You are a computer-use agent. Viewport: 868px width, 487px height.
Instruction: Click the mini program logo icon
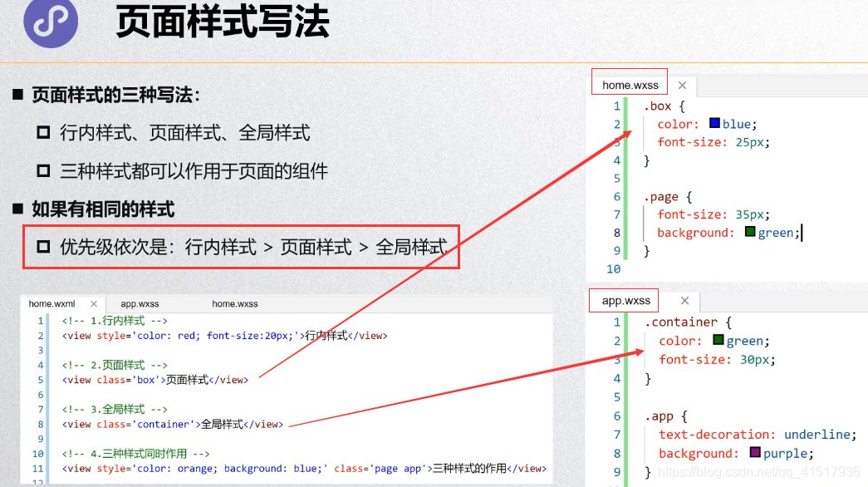tap(51, 22)
